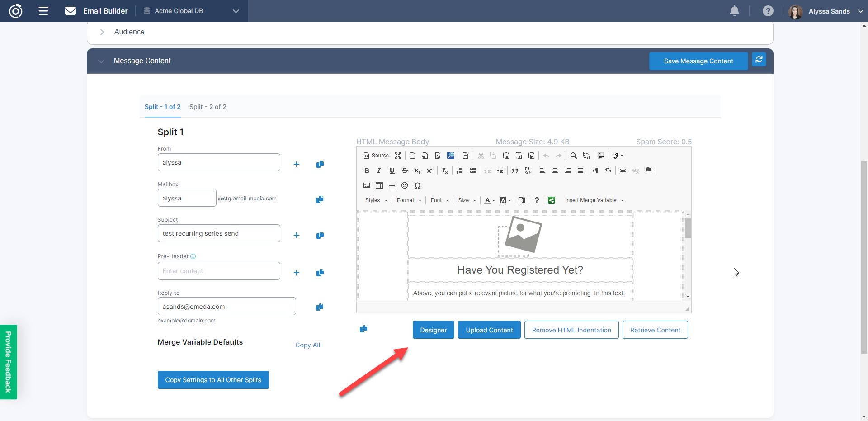The image size is (868, 421).
Task: Click the refresh icon beside Save Message Content
Action: click(x=759, y=60)
